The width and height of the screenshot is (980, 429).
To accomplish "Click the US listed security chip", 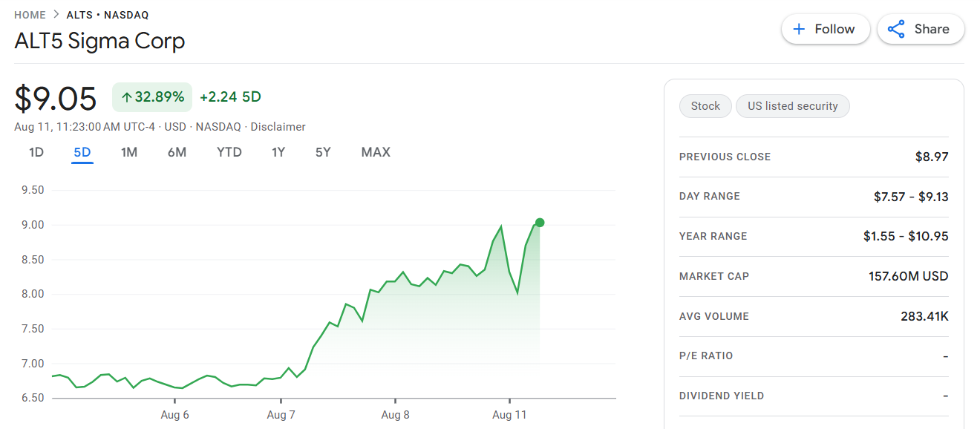I will pos(792,106).
